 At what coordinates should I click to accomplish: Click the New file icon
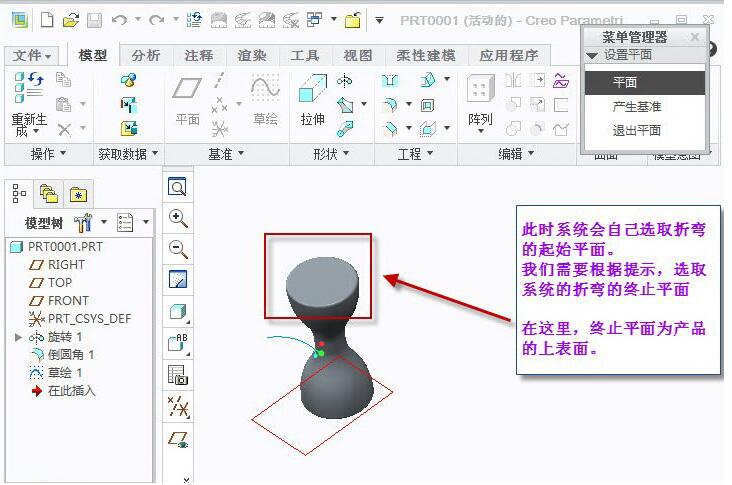click(47, 20)
